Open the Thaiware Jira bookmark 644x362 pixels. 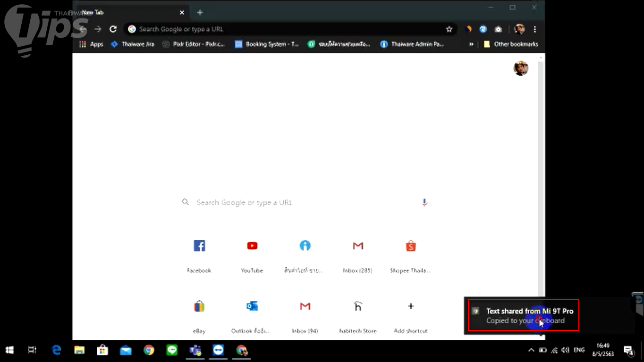(132, 44)
